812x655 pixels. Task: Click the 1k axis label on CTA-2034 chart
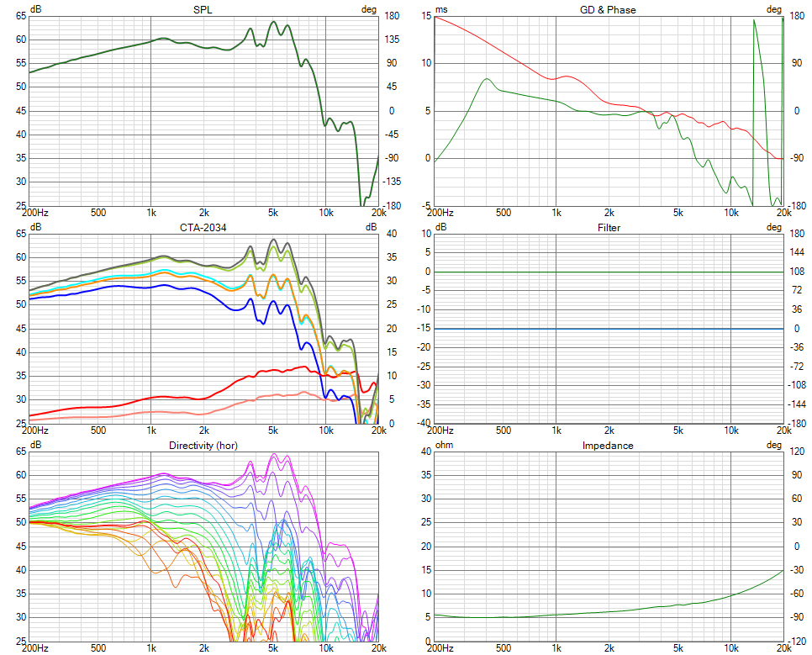151,431
